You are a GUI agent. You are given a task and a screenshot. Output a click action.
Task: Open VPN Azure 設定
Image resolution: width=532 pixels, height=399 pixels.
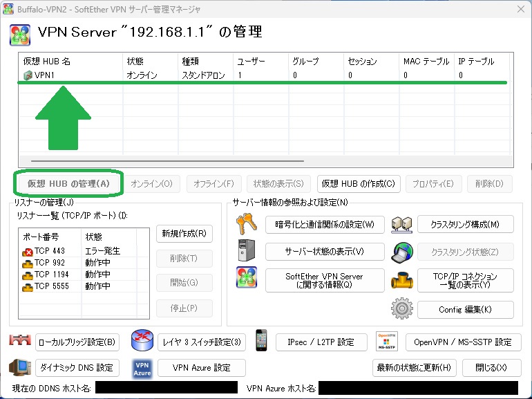click(x=202, y=368)
